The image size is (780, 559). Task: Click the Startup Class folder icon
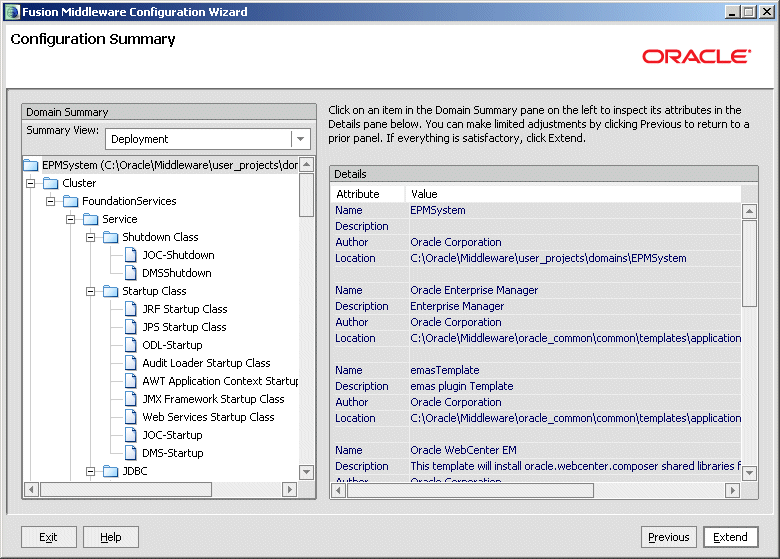click(111, 291)
